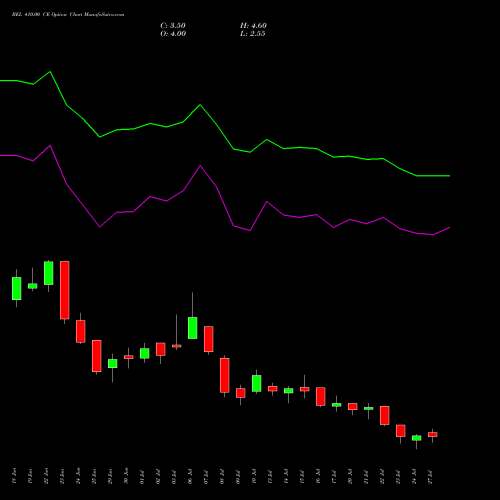Select the green candle for 18 Jun
Viewport: 500px width, 500px height.
[x=17, y=288]
